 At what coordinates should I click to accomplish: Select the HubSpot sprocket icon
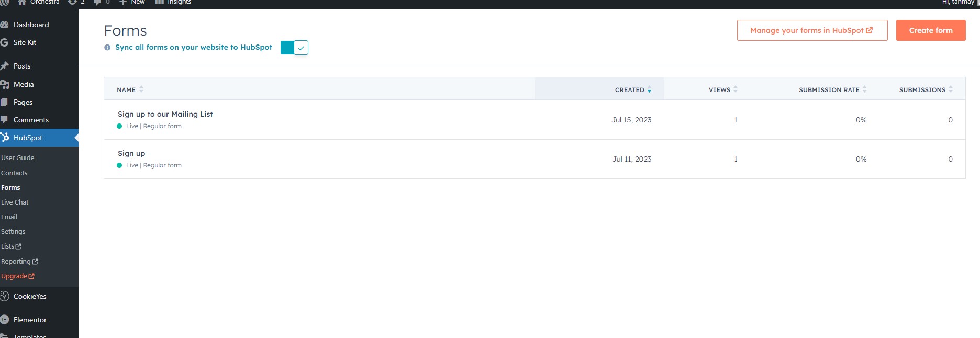5,138
